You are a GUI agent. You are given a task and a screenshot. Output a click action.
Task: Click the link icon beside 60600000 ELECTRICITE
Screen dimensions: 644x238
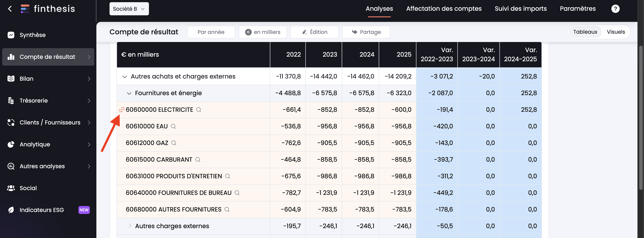122,110
